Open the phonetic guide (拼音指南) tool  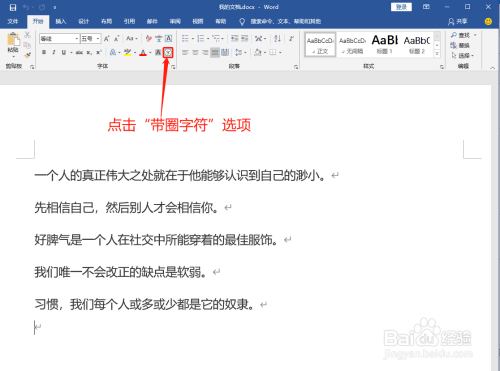coord(159,39)
